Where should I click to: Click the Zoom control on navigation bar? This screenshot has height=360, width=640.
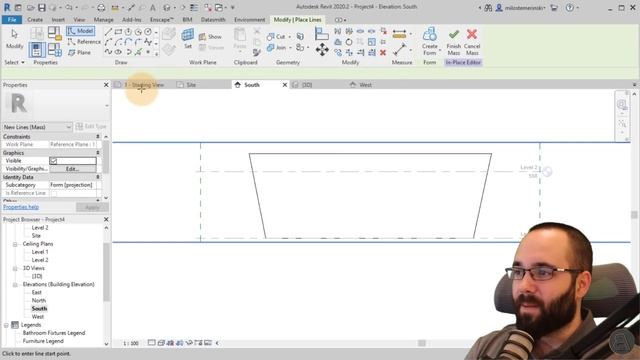point(622,123)
